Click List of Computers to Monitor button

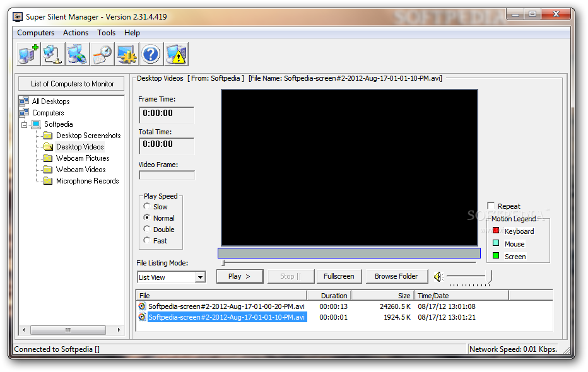point(72,83)
